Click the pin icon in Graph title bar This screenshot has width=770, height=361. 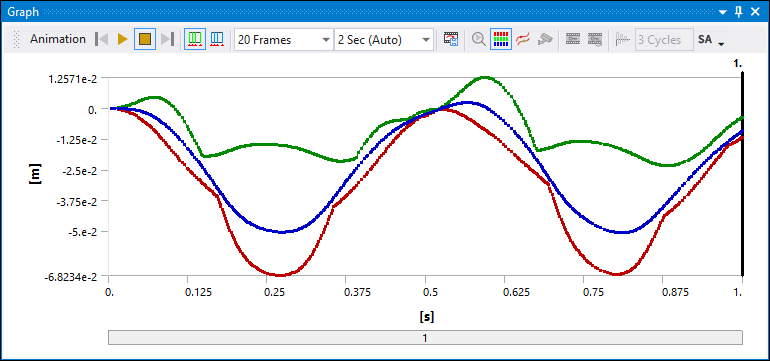(x=739, y=12)
